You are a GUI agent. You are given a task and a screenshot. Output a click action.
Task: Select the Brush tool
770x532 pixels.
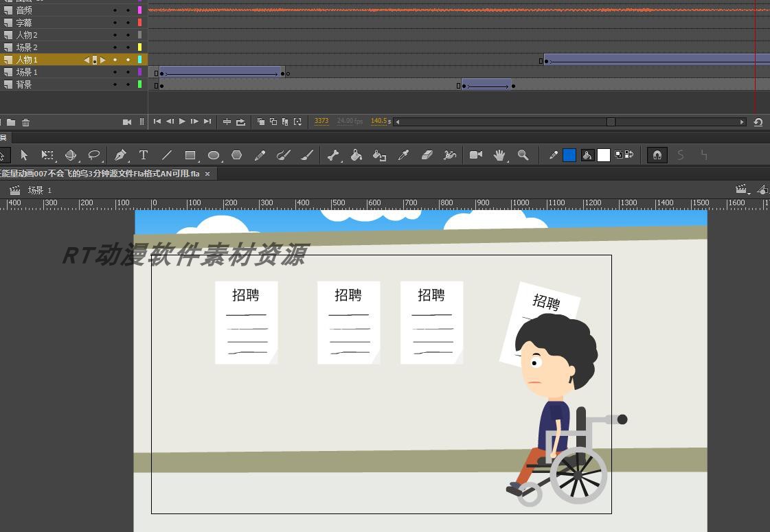[x=307, y=155]
